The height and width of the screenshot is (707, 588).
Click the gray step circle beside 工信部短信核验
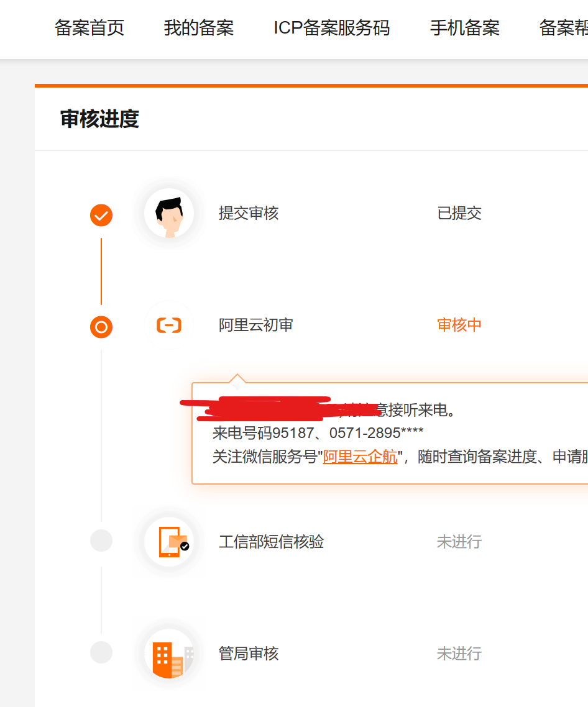[x=101, y=541]
